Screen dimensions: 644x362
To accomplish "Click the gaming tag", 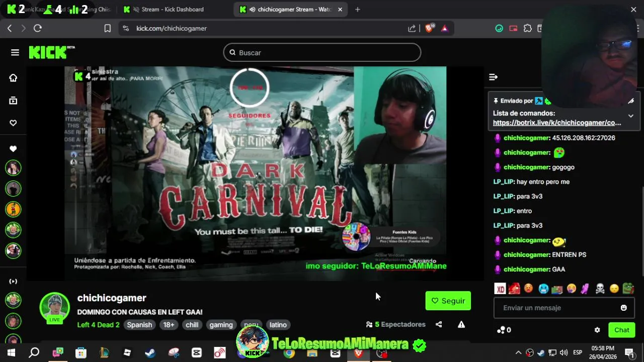I will (x=221, y=325).
